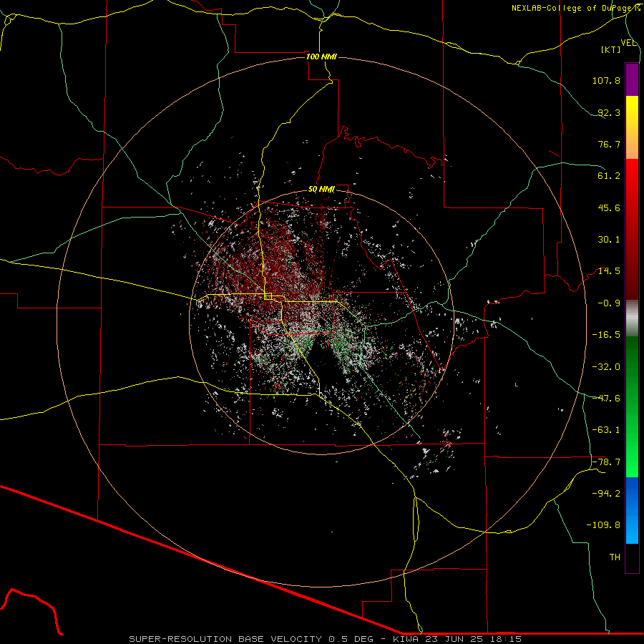Screen dimensions: 644x644
Task: Click the 76.7 velocity scale value
Action: point(609,144)
